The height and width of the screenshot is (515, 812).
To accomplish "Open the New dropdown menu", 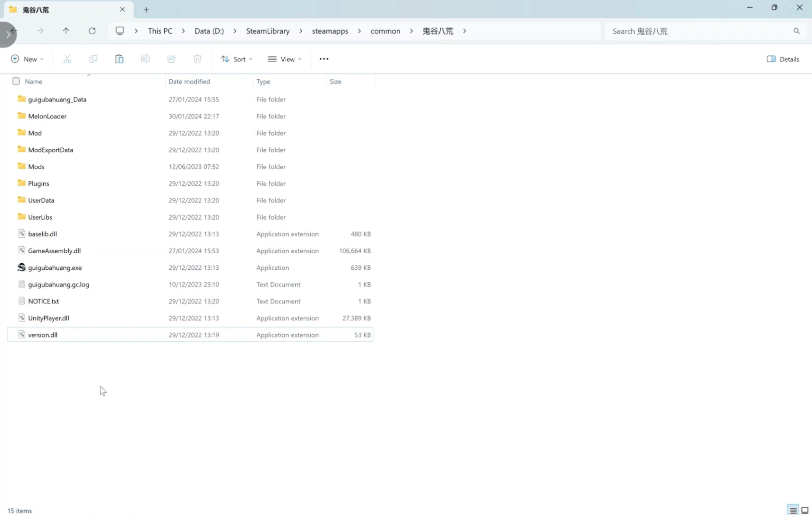I will click(27, 59).
